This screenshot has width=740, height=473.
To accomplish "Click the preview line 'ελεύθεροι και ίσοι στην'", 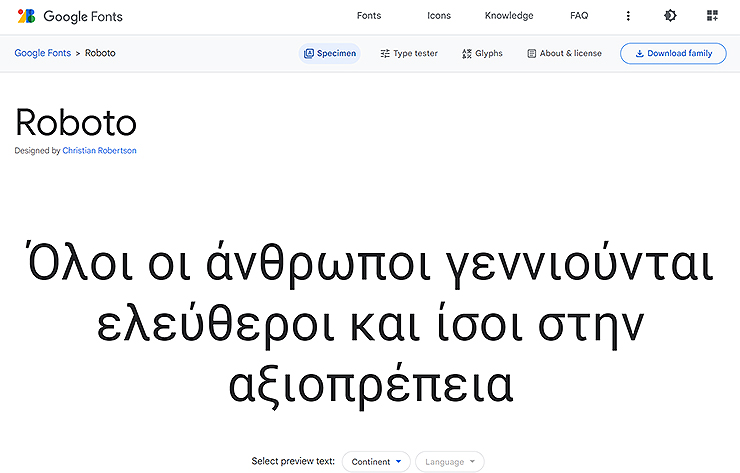I will click(371, 325).
